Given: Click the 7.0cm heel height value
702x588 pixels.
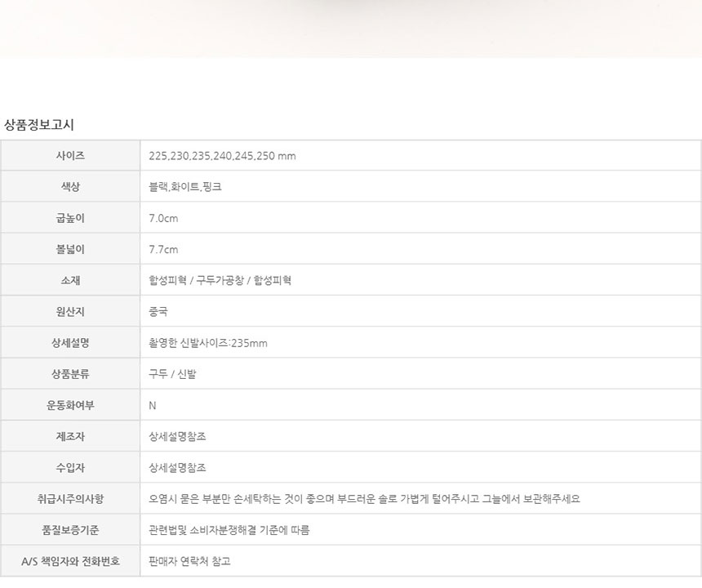Looking at the screenshot, I should pyautogui.click(x=163, y=218).
